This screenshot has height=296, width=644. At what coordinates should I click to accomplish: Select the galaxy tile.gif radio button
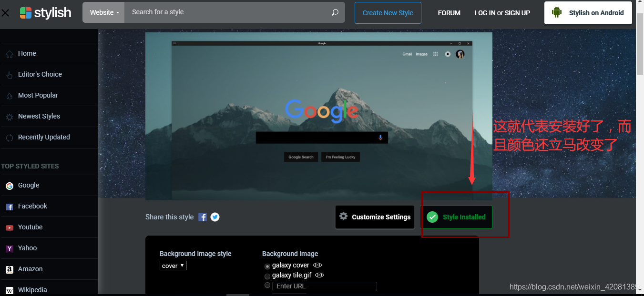(x=267, y=276)
